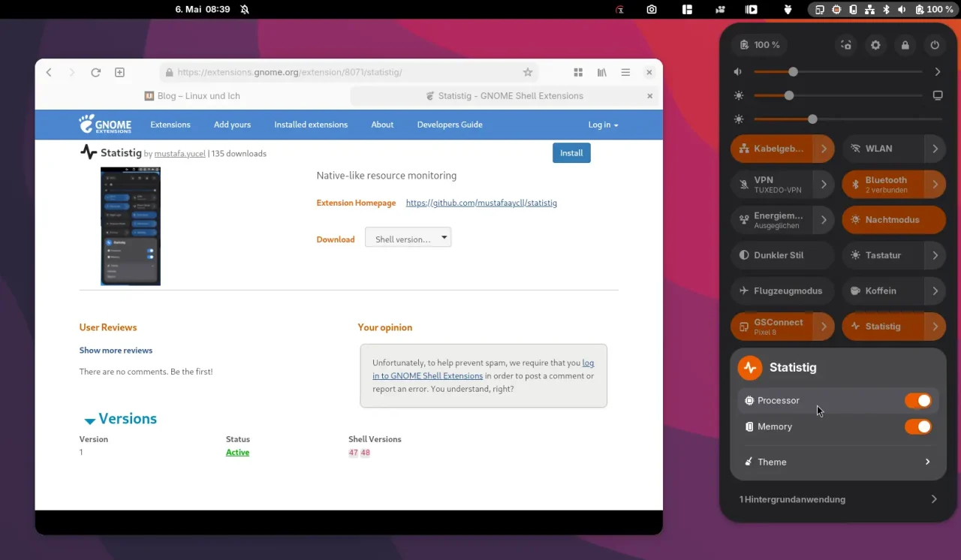Click the lock screen icon

pyautogui.click(x=905, y=45)
